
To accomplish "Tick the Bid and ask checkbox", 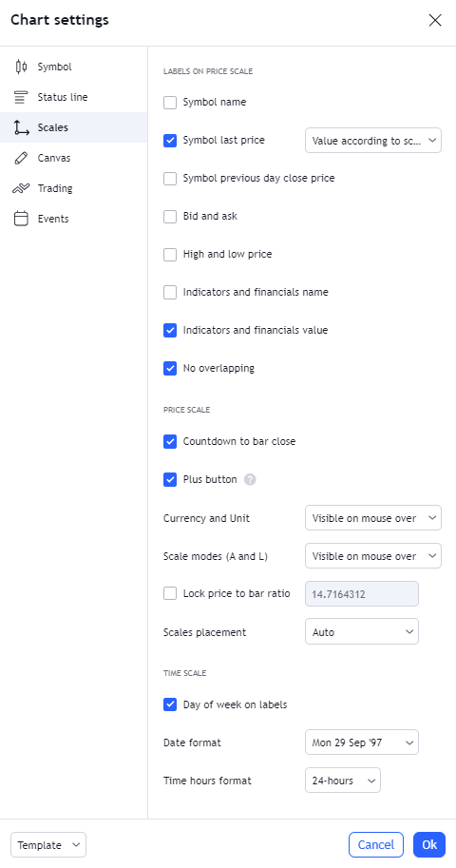I will (x=170, y=217).
